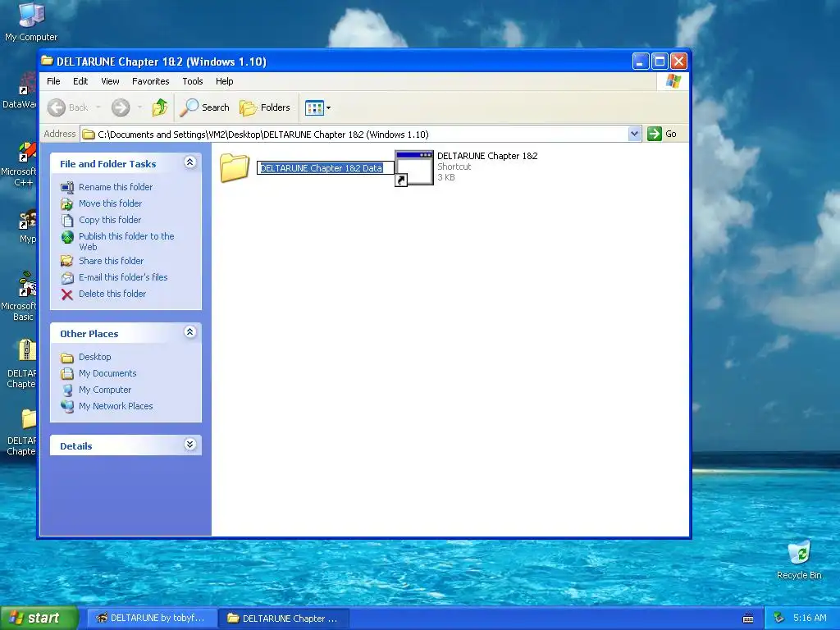Viewport: 840px width, 630px height.
Task: Click the Share this folder icon
Action: 67,262
